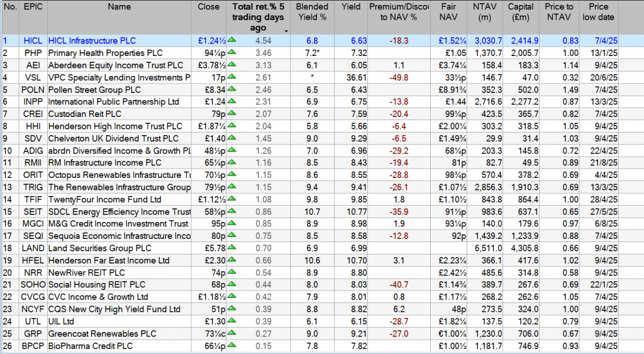644x354 pixels.
Task: Open the HICL Infrastructure PLC link
Action: 92,41
